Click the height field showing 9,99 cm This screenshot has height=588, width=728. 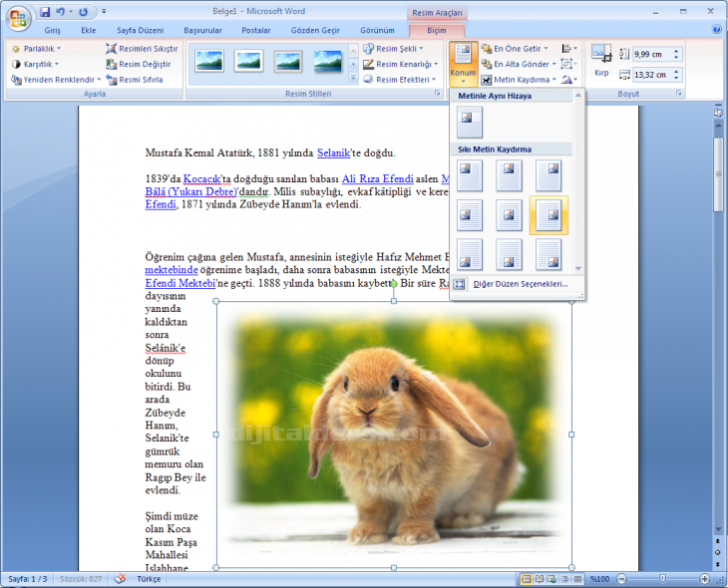click(652, 54)
